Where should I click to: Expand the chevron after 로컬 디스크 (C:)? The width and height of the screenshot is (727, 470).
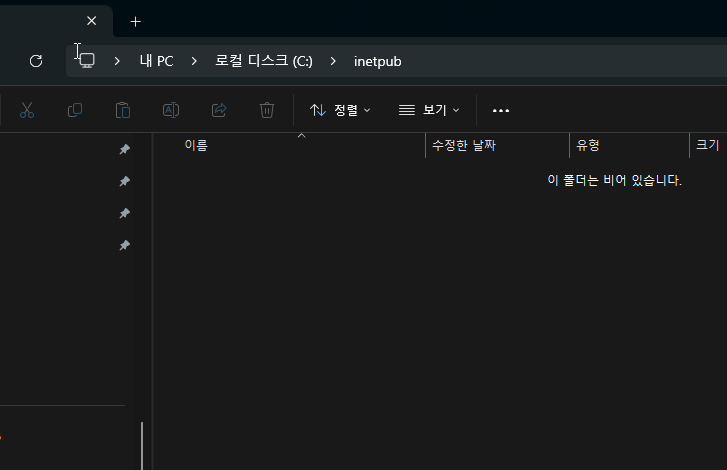coord(333,61)
